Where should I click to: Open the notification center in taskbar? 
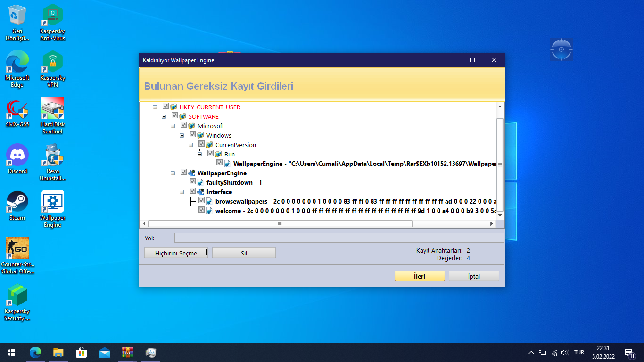tap(629, 353)
